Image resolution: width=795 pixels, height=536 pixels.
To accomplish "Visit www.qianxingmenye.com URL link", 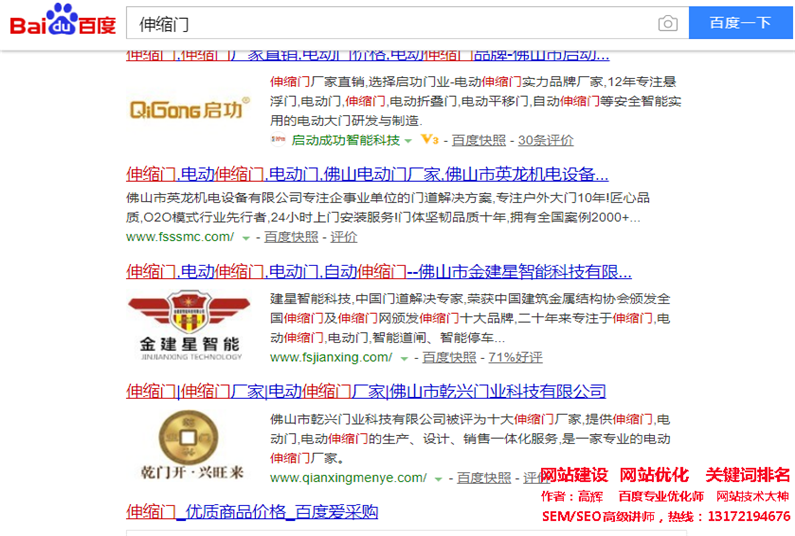I will click(348, 478).
